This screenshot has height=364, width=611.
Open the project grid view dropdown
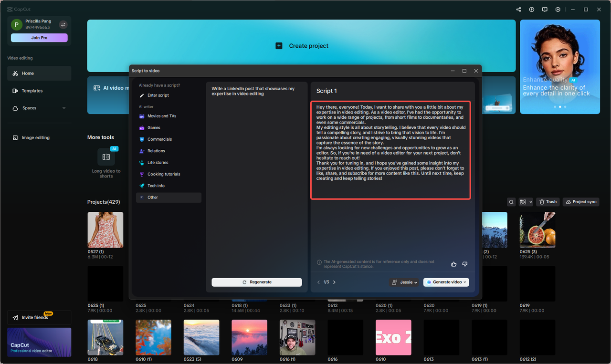[526, 202]
